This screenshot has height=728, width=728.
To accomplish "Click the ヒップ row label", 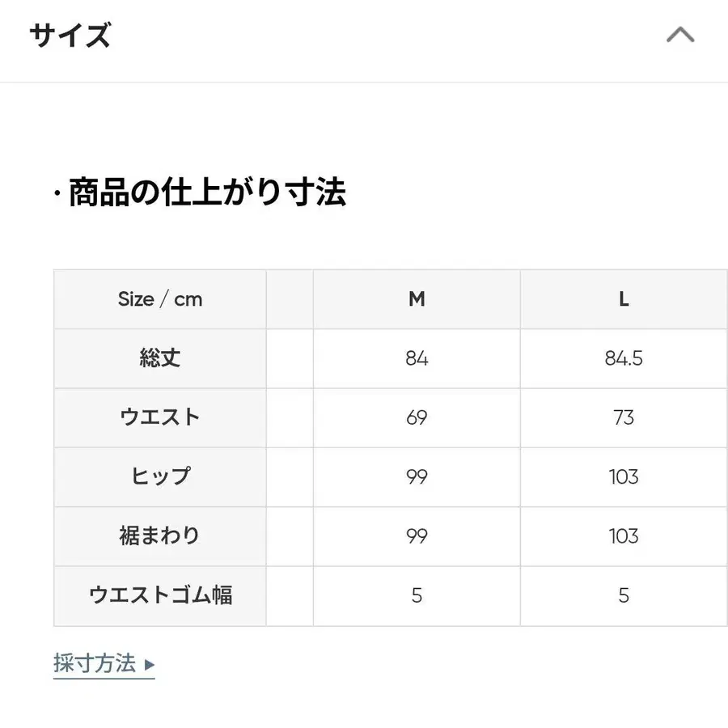I will click(159, 476).
